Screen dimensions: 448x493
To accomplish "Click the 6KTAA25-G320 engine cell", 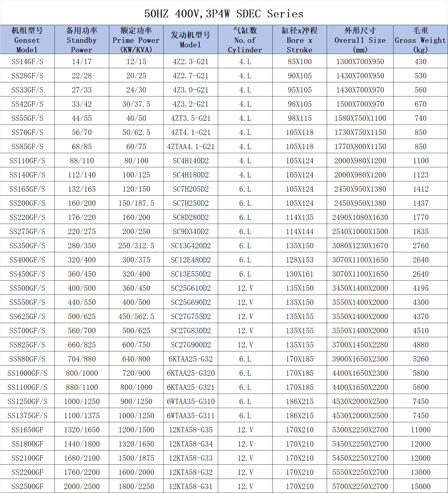I will (191, 373).
